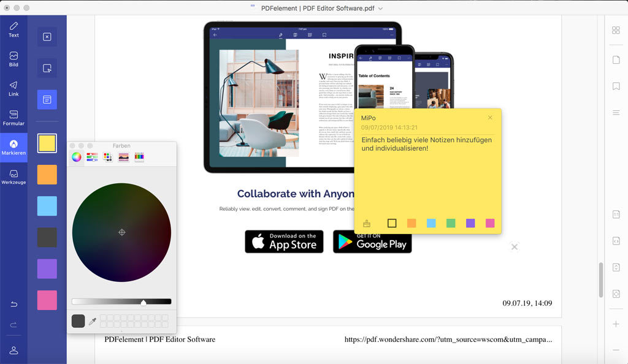628x364 pixels.
Task: Choose purple swatch in the left toolbar
Action: tap(47, 269)
